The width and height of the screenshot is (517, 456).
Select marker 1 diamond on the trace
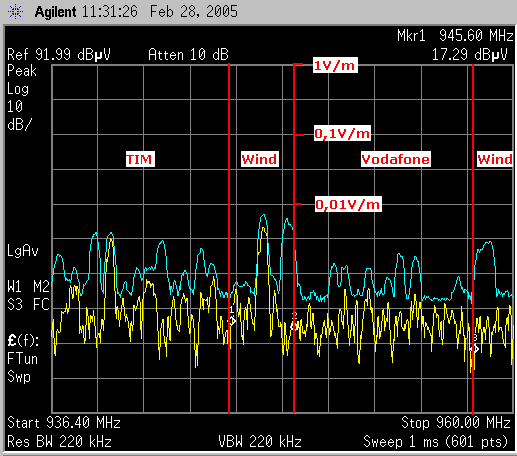tap(232, 321)
